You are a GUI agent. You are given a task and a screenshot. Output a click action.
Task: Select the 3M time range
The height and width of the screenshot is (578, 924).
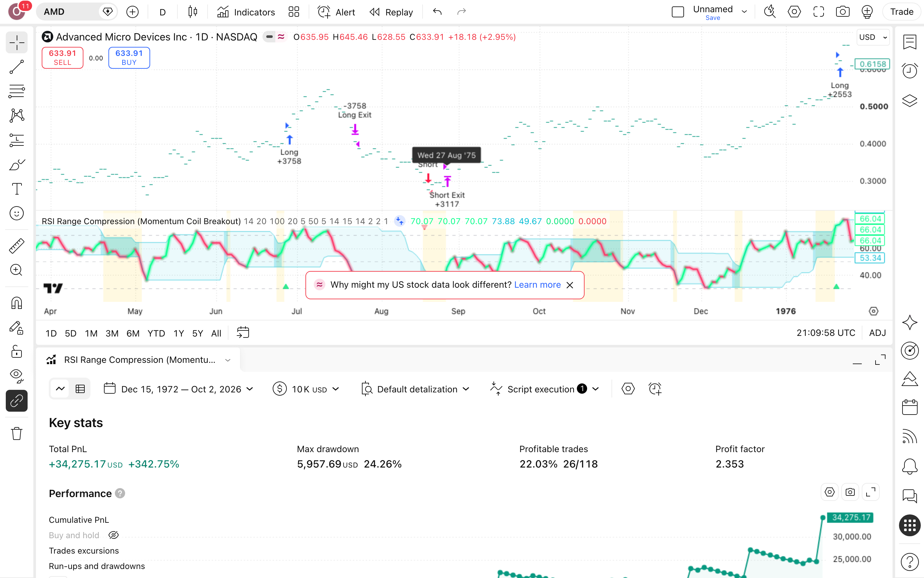(x=112, y=333)
